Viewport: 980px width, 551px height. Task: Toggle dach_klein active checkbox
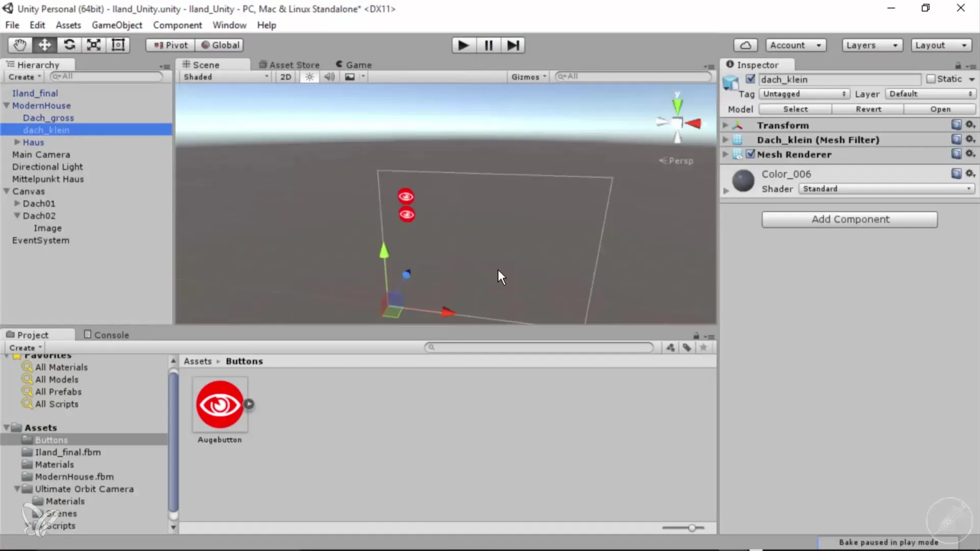pyautogui.click(x=750, y=79)
